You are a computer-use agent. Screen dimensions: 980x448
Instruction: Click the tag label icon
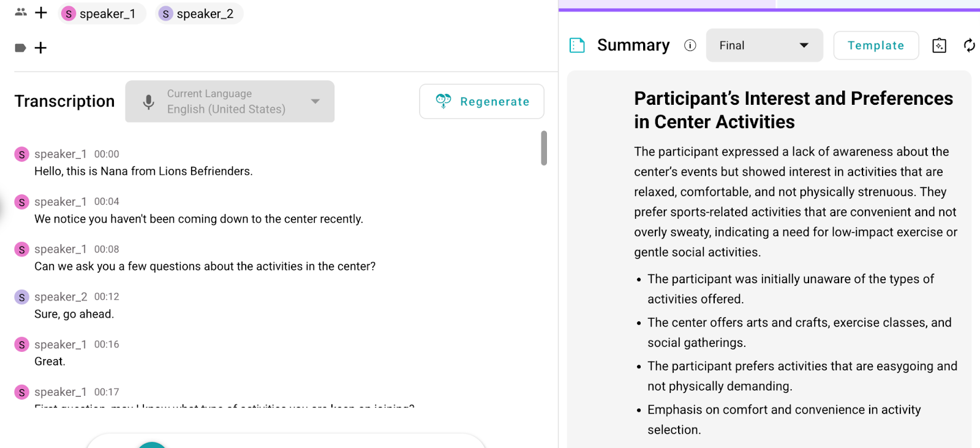20,48
